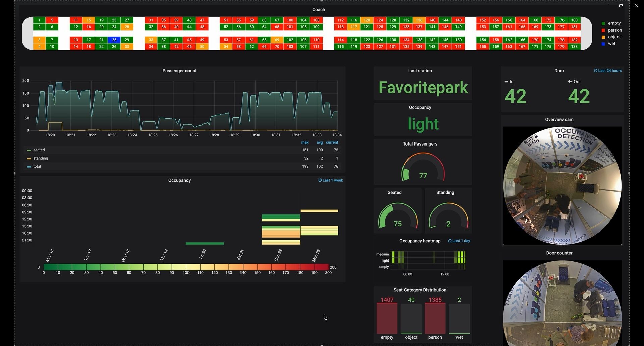The image size is (644, 346).
Task: Click the Total Passengers gauge showing 77
Action: [423, 167]
